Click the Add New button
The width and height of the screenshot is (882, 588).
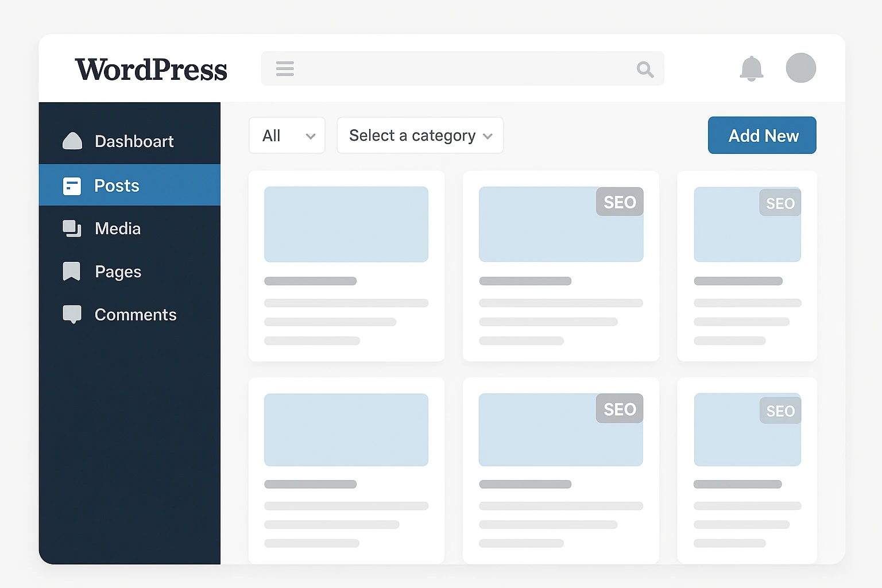point(762,136)
